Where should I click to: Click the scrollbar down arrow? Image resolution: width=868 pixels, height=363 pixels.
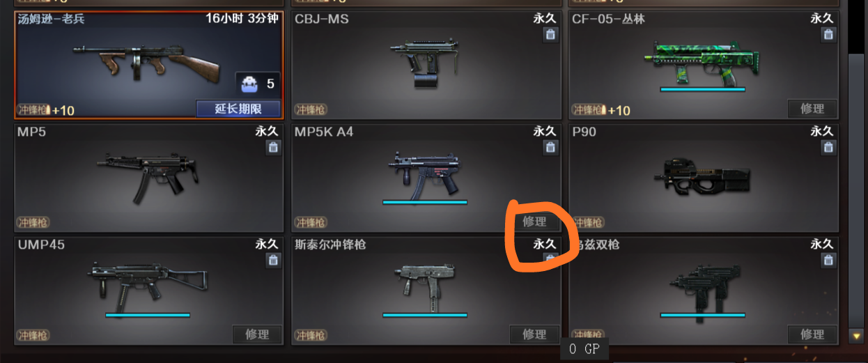pos(856,336)
